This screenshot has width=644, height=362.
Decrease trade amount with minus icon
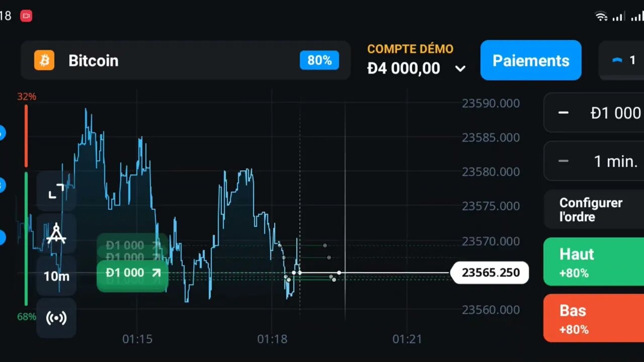[x=563, y=113]
